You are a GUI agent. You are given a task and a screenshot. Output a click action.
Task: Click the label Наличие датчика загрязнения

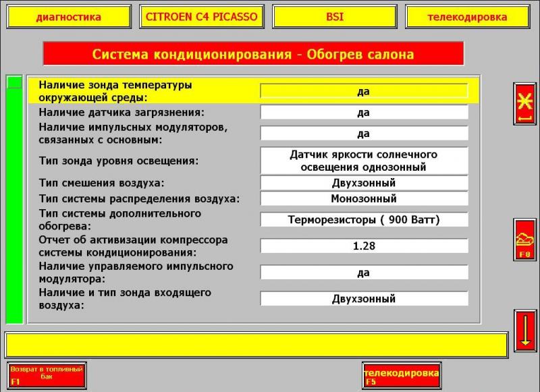click(x=122, y=113)
